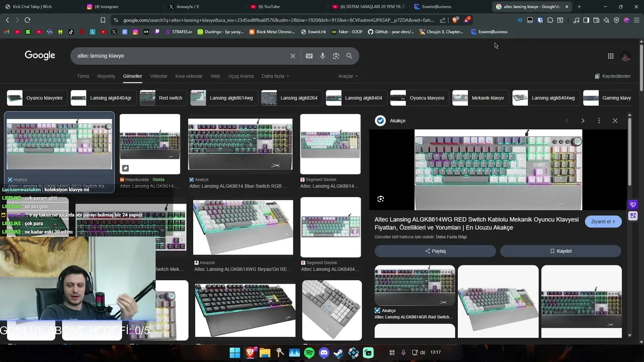Viewport: 644px width, 362px height.
Task: Open Kaydedilenler saved items
Action: [612, 76]
